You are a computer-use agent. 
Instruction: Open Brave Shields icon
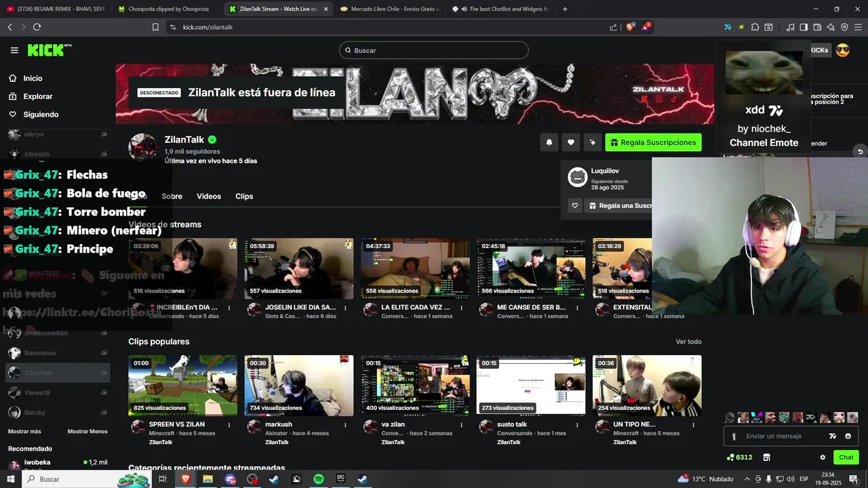pos(630,27)
